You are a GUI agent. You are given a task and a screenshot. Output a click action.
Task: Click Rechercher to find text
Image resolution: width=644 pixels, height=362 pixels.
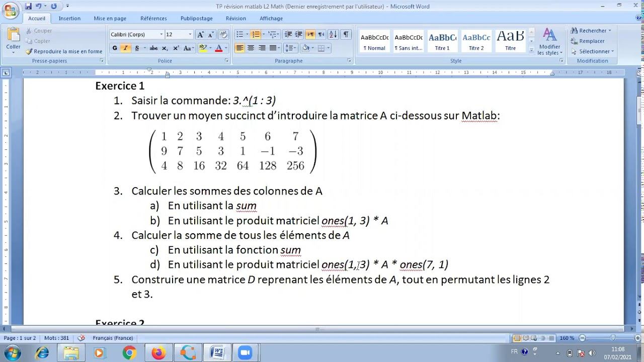(x=591, y=31)
